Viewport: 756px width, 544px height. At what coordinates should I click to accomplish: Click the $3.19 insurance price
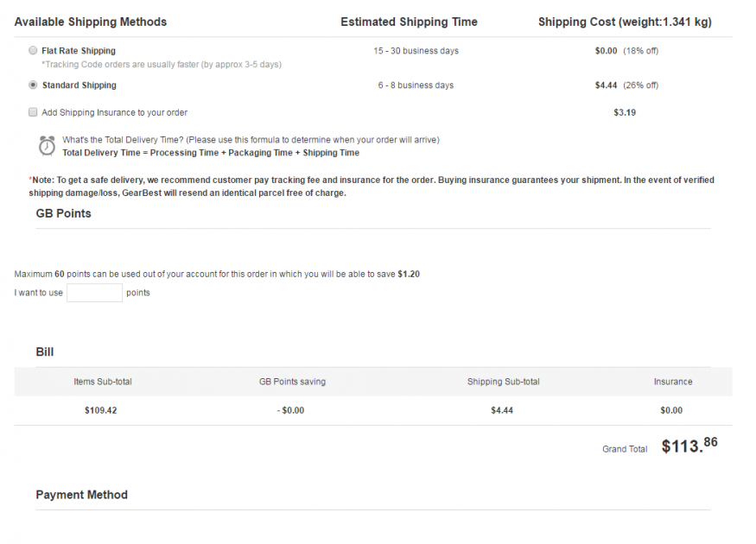(x=625, y=112)
